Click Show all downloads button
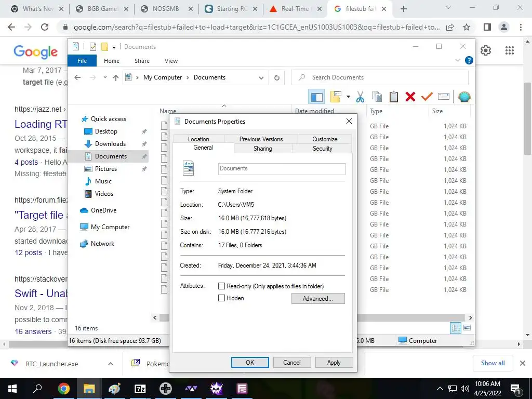This screenshot has height=399, width=532. (493, 363)
